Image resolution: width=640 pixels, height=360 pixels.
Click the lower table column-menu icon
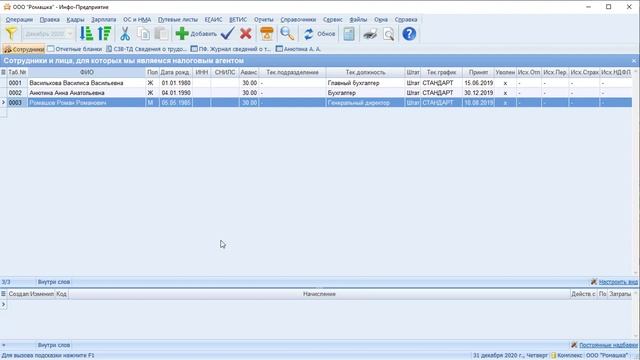[x=3, y=294]
